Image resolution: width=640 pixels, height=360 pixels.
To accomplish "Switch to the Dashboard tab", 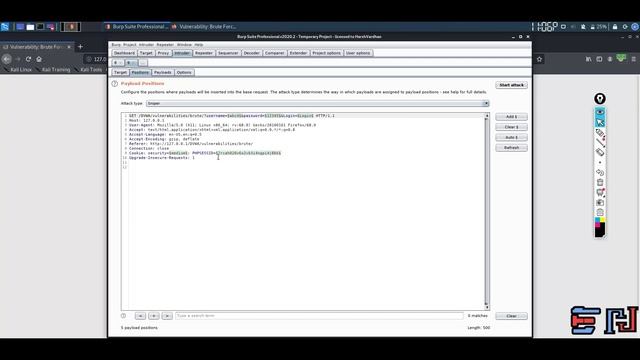I will pos(124,53).
